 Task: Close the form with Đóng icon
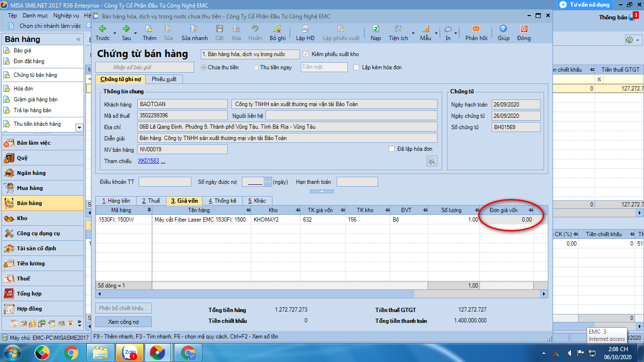524,33
